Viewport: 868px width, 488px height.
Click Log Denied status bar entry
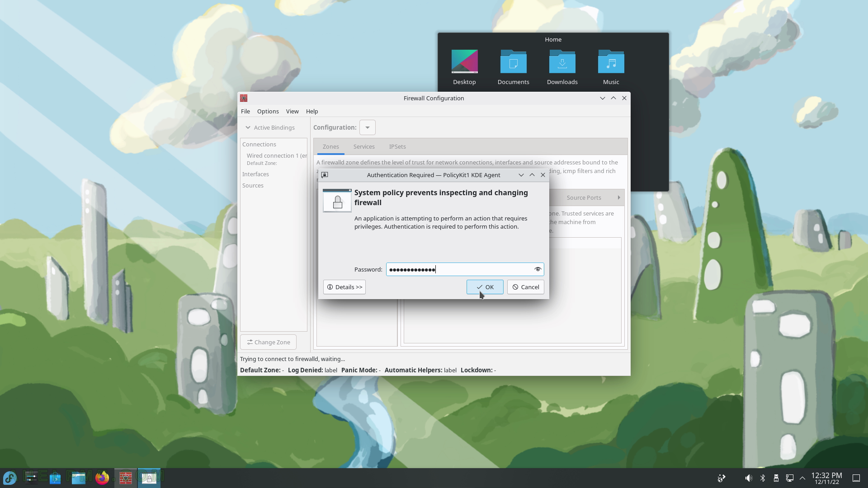click(312, 370)
